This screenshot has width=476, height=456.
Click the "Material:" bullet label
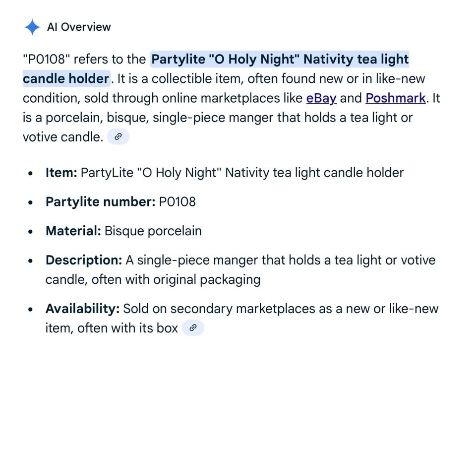[73, 231]
